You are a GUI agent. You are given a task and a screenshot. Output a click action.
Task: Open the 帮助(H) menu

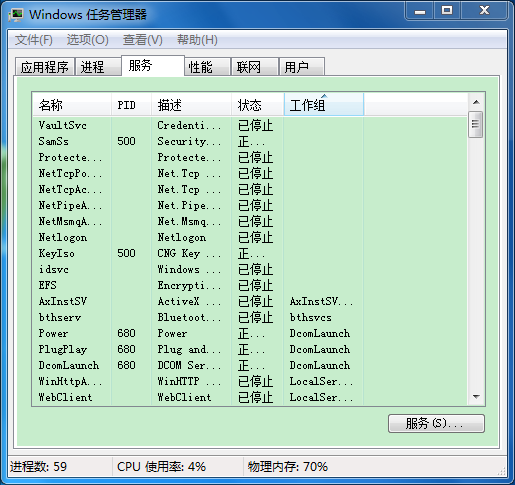click(x=197, y=40)
